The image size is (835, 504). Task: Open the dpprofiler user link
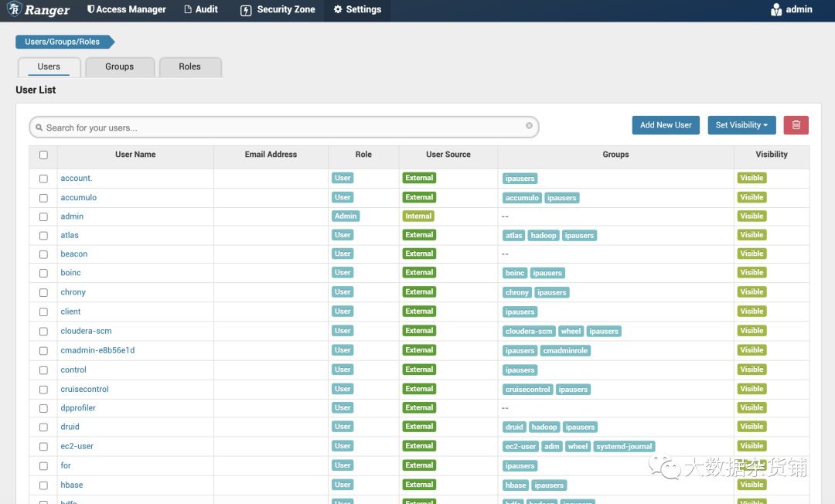78,407
